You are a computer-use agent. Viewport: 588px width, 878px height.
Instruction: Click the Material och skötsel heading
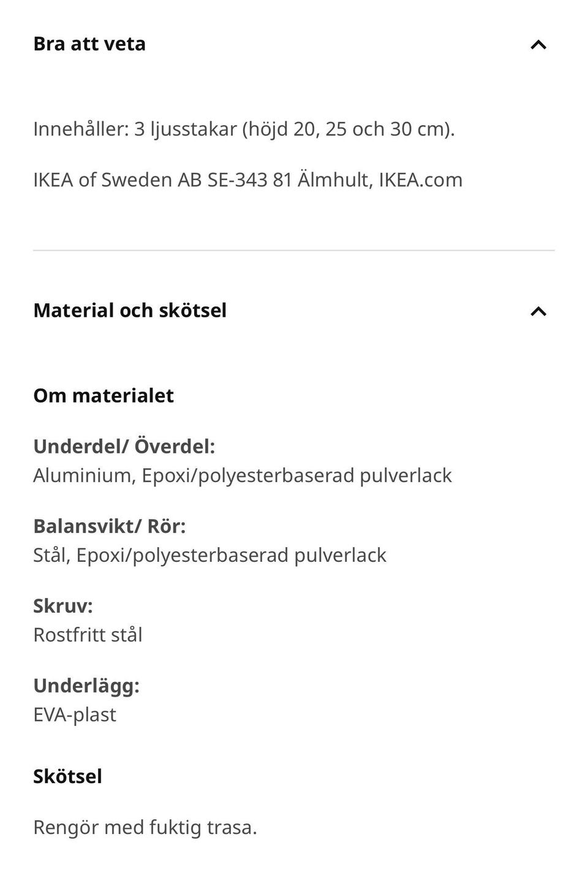[x=130, y=311]
